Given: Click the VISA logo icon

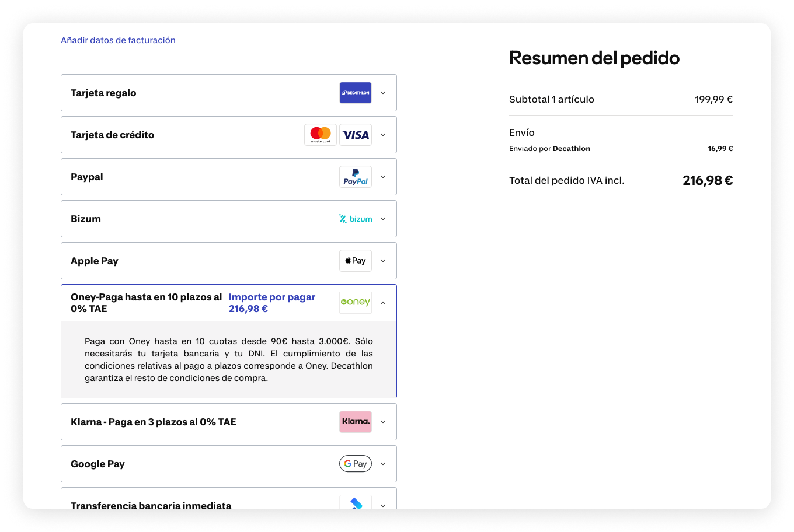Looking at the screenshot, I should [356, 135].
